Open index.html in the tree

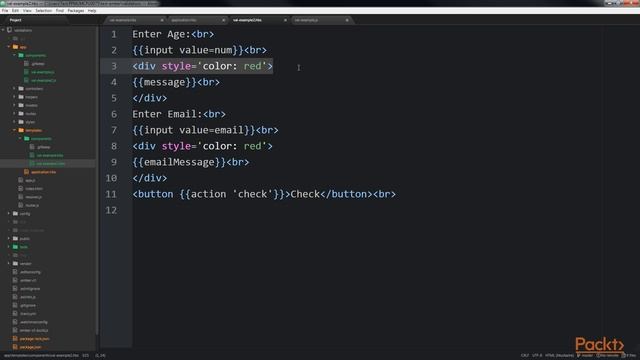coord(33,189)
